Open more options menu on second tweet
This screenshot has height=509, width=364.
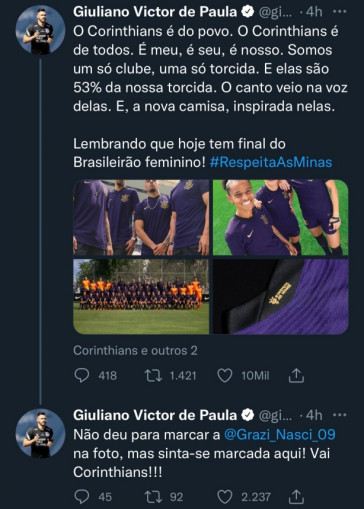pos(340,415)
